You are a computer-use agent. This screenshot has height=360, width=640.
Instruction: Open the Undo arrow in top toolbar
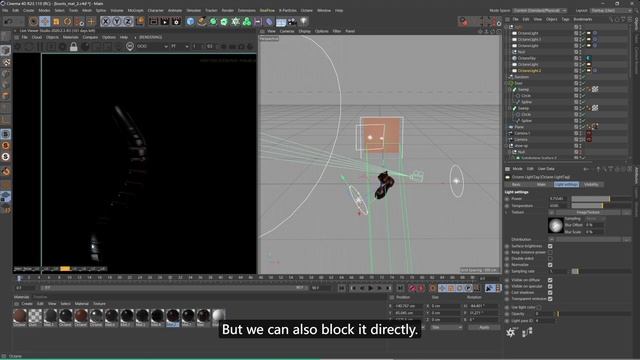(x=8, y=21)
